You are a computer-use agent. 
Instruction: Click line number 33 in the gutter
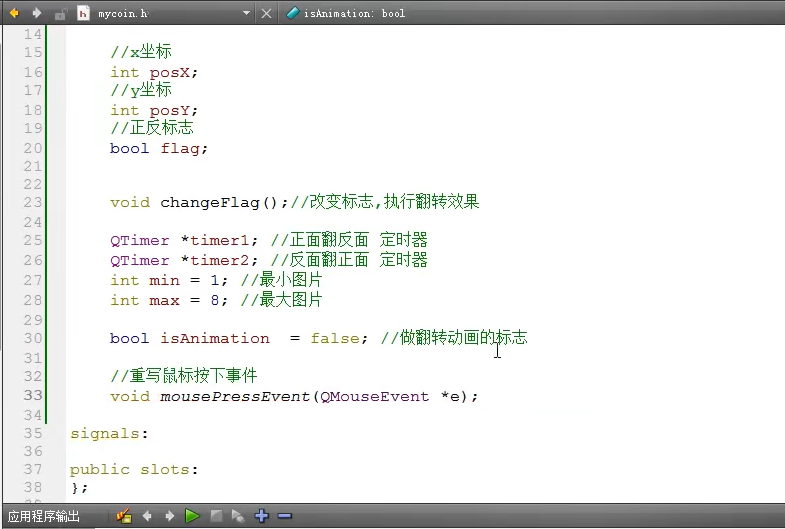33,395
